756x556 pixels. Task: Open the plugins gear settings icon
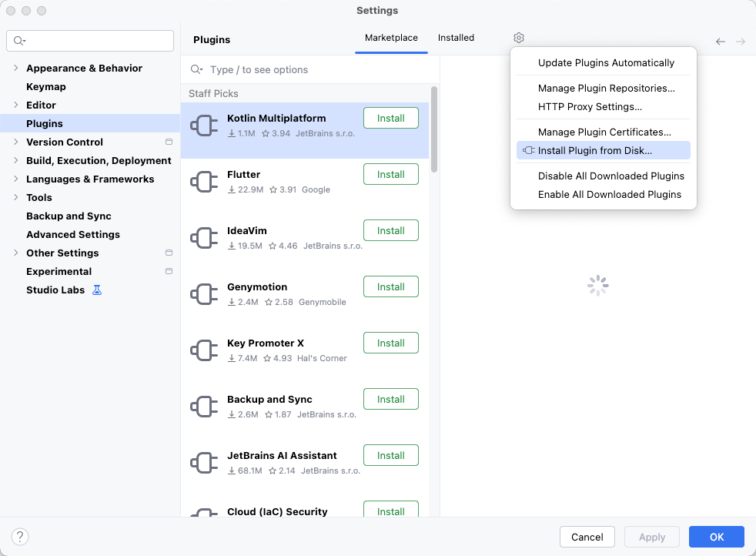click(519, 38)
